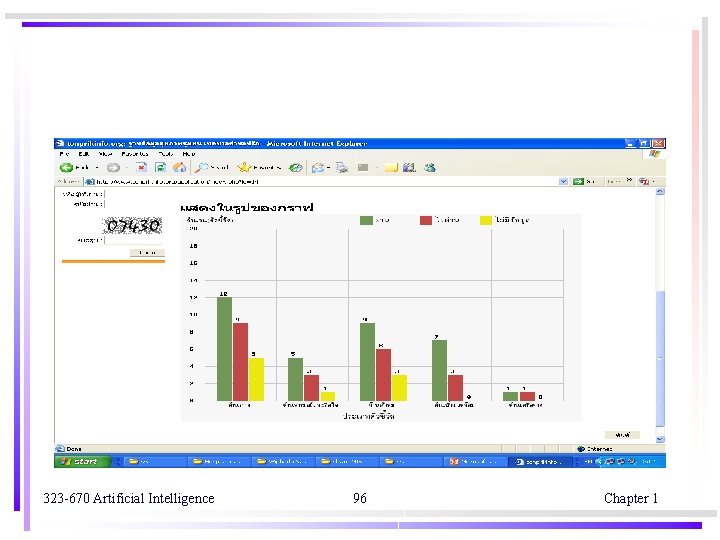Click the captcha code input field
Image resolution: width=720 pixels, height=540 pixels.
pyautogui.click(x=134, y=240)
